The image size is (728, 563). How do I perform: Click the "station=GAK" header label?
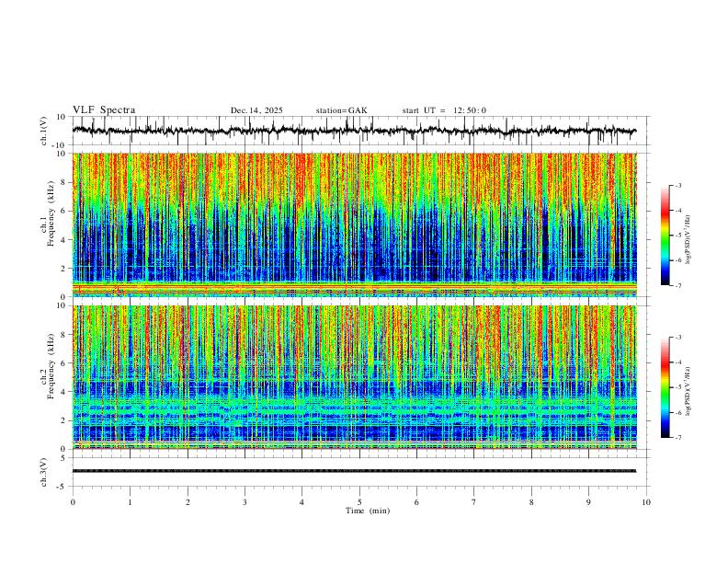click(x=341, y=110)
